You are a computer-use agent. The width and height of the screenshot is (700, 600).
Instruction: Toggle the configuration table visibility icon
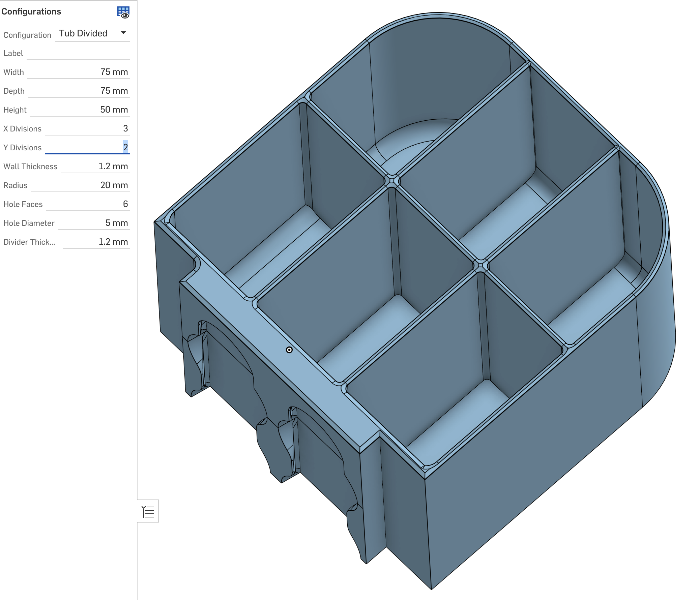[123, 12]
